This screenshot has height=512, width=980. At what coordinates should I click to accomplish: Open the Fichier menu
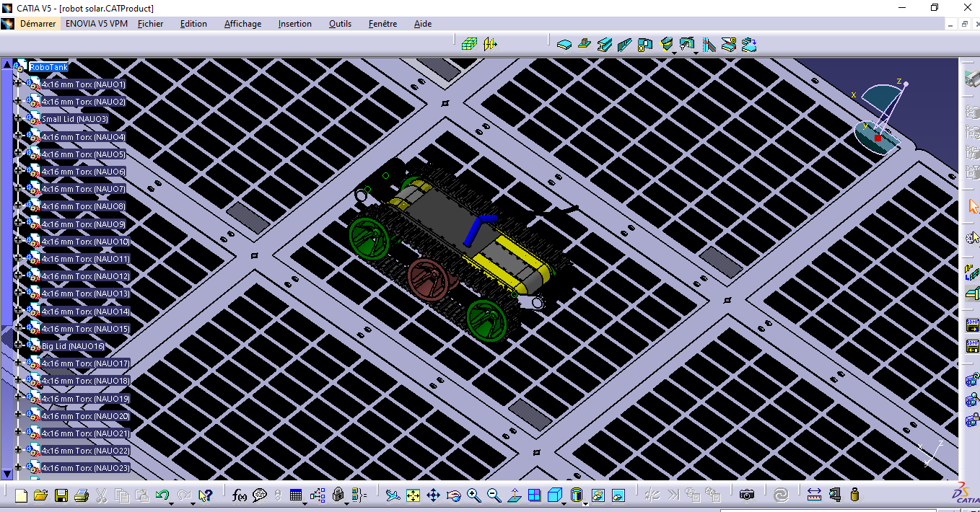click(150, 24)
